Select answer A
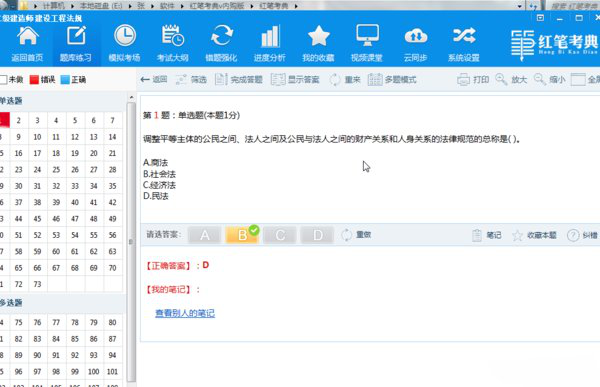This screenshot has height=387, width=600. (205, 235)
